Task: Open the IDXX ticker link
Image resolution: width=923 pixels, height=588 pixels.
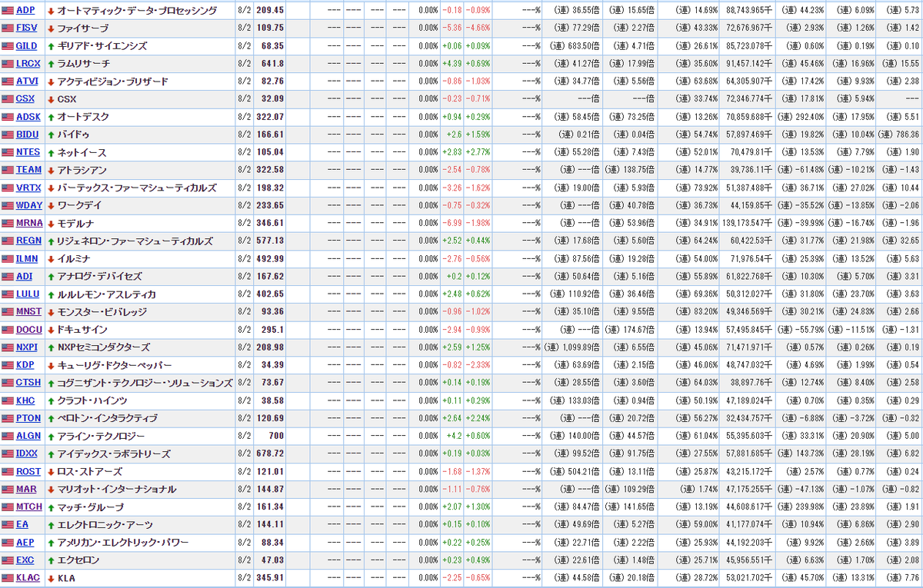Action: 27,453
